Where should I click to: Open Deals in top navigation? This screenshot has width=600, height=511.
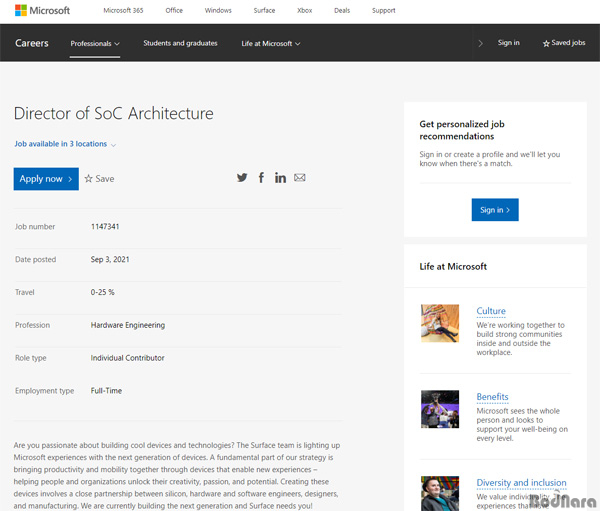point(342,10)
